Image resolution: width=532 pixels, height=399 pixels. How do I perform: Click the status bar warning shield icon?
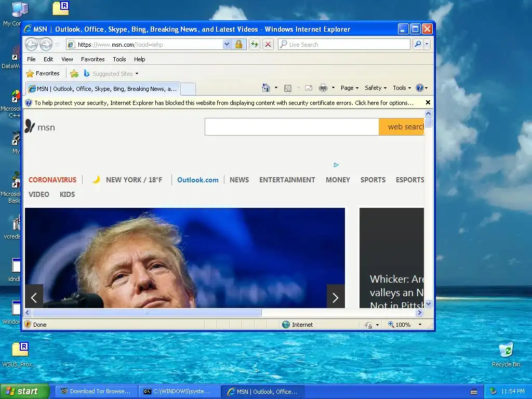point(28,324)
